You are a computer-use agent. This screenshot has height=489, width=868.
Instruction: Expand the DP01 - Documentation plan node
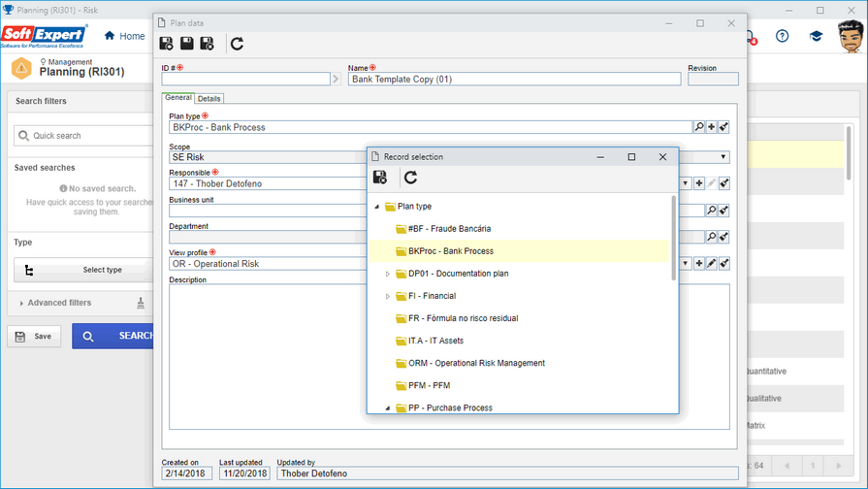pos(388,274)
